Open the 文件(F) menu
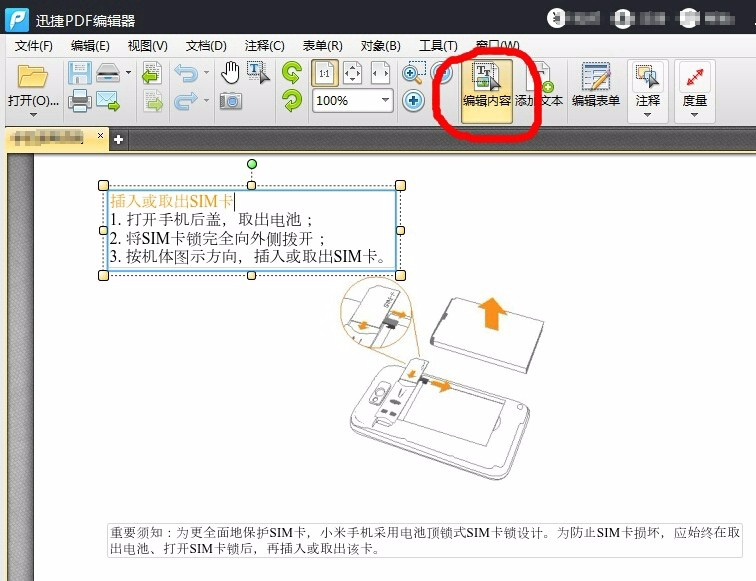This screenshot has height=581, width=756. click(33, 46)
